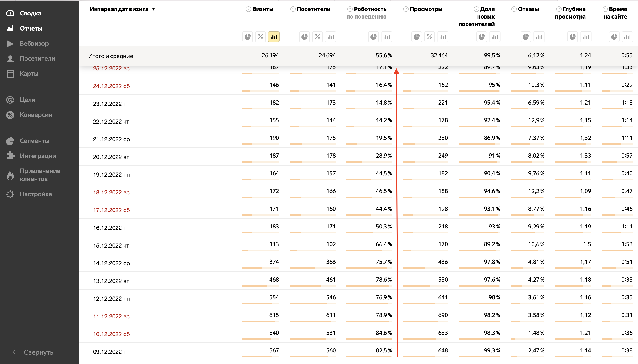Click pie icon under Доля новых посетителей
The image size is (638, 364).
click(x=481, y=37)
